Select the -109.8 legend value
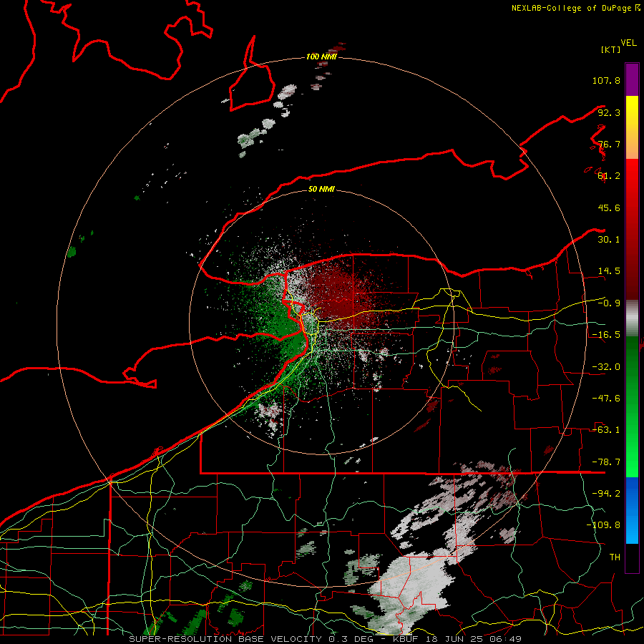 pyautogui.click(x=603, y=525)
